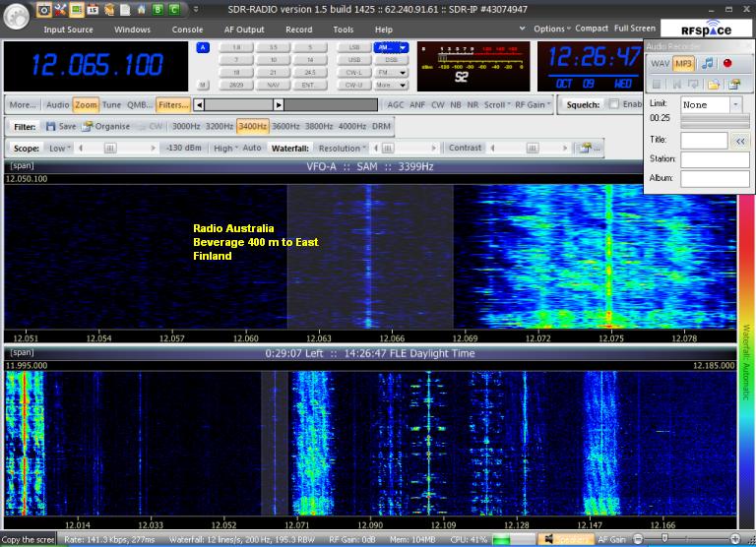Image resolution: width=756 pixels, height=547 pixels.
Task: Select LSB mode
Action: (354, 47)
